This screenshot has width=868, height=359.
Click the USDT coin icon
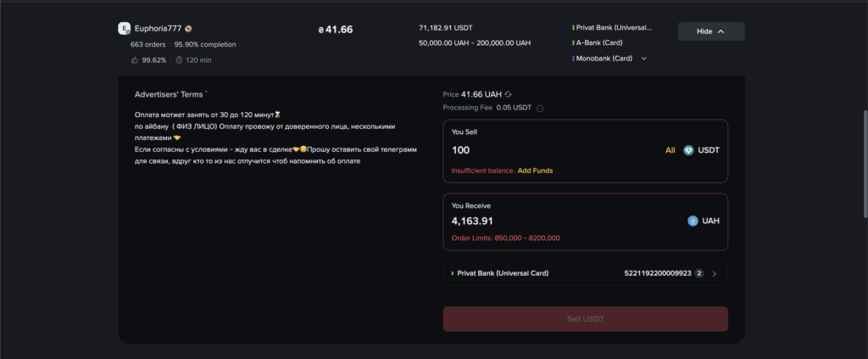(x=688, y=150)
